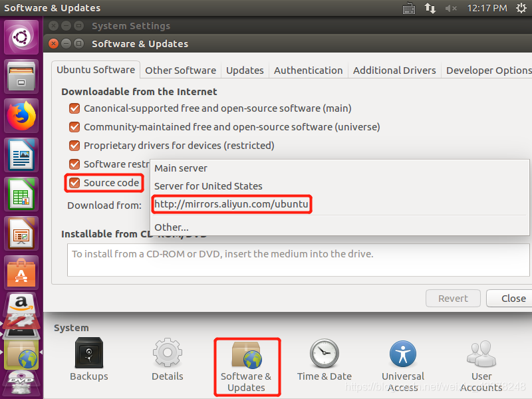
Task: Open power session menu icon
Action: coord(521,8)
